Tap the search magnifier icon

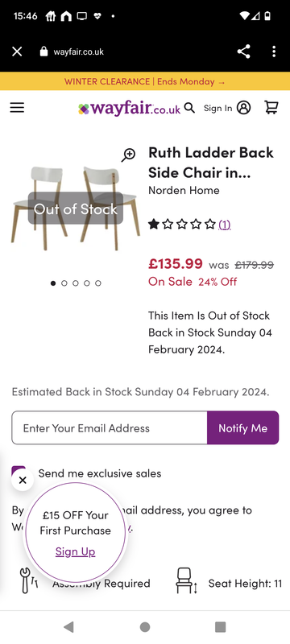coord(189,108)
